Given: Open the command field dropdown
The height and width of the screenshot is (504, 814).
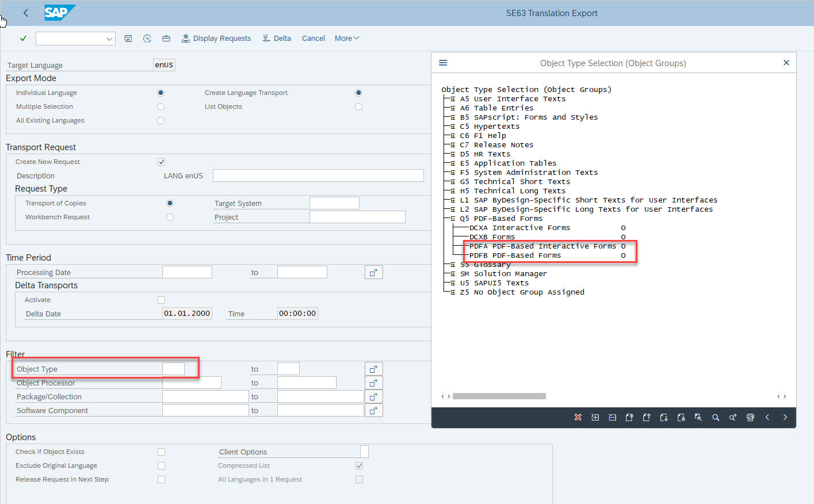Looking at the screenshot, I should pyautogui.click(x=109, y=39).
